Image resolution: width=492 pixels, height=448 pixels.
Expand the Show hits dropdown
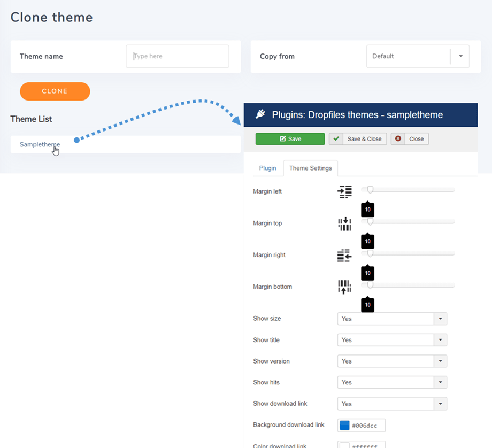coord(440,382)
